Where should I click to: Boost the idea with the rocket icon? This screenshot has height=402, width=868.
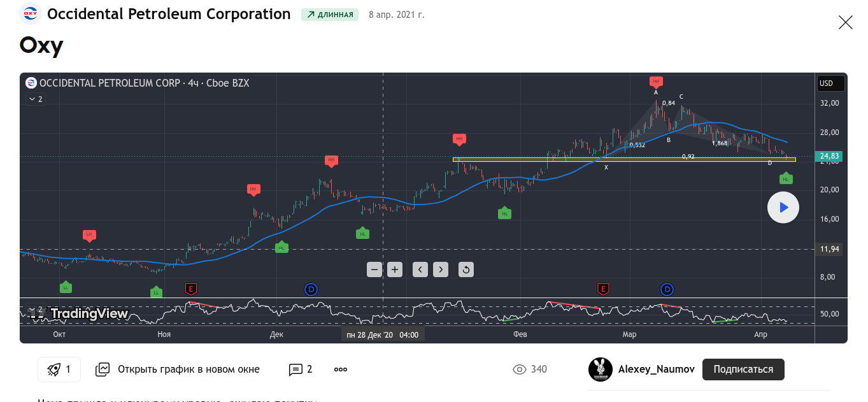[x=59, y=370]
